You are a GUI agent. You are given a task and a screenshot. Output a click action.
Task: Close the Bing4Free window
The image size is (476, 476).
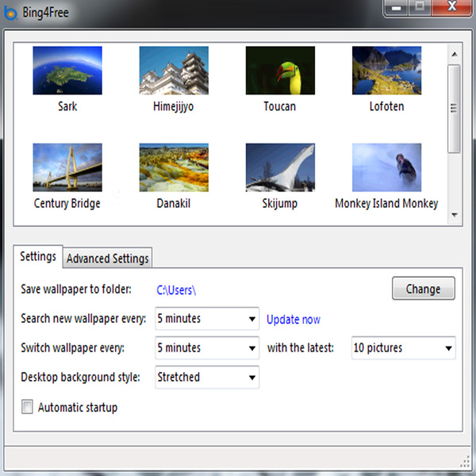pos(452,6)
